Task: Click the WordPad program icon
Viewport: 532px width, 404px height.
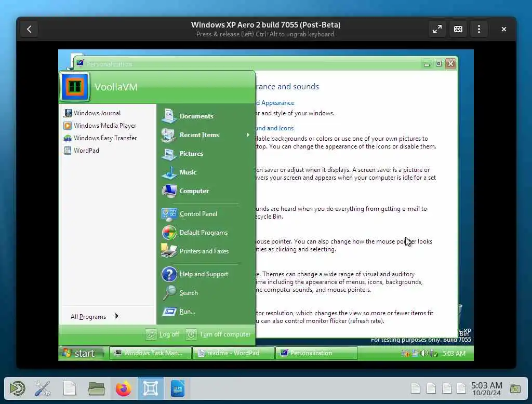Action: coord(68,150)
